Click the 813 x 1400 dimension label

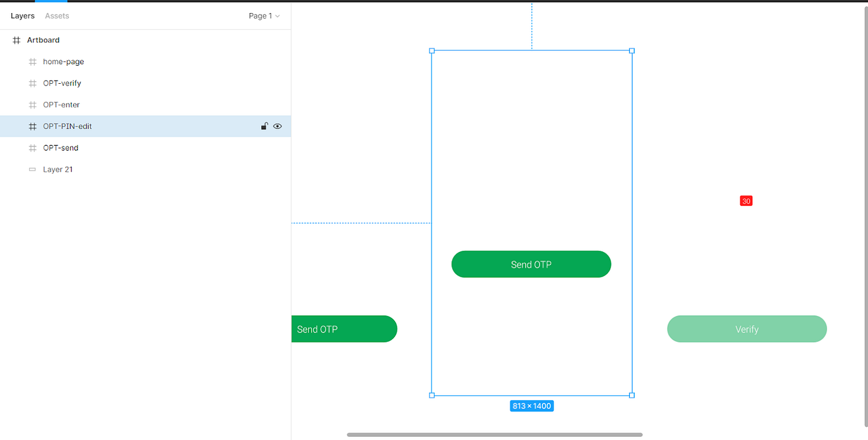click(531, 405)
